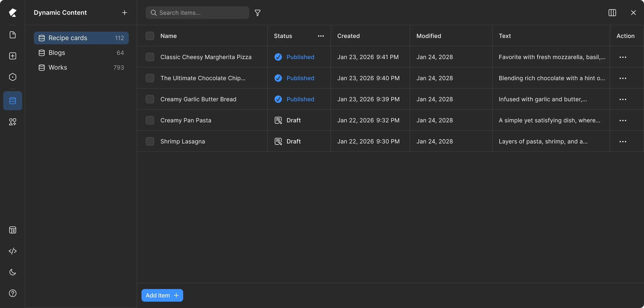Image resolution: width=644 pixels, height=308 pixels.
Task: Click Published status of Chocolate Chip row
Action: point(294,78)
